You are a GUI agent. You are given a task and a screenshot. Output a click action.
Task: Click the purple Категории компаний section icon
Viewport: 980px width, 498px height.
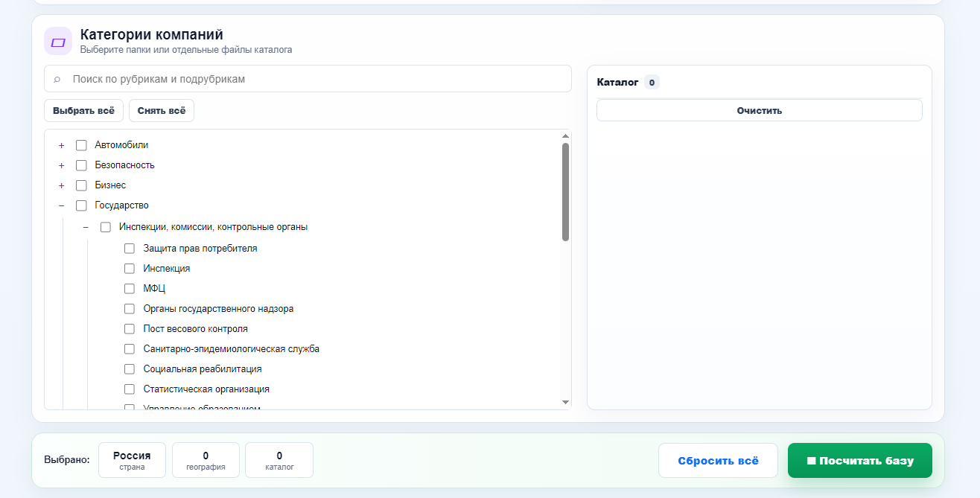58,42
